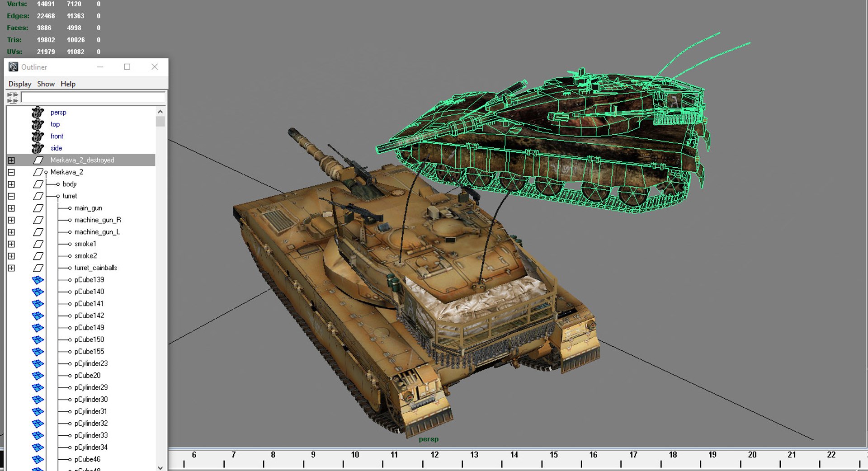
Task: Click the Outliner search text field
Action: (93, 97)
